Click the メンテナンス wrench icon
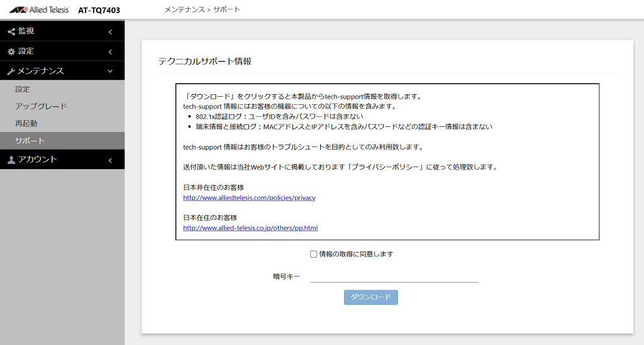The height and width of the screenshot is (345, 644). tap(11, 72)
